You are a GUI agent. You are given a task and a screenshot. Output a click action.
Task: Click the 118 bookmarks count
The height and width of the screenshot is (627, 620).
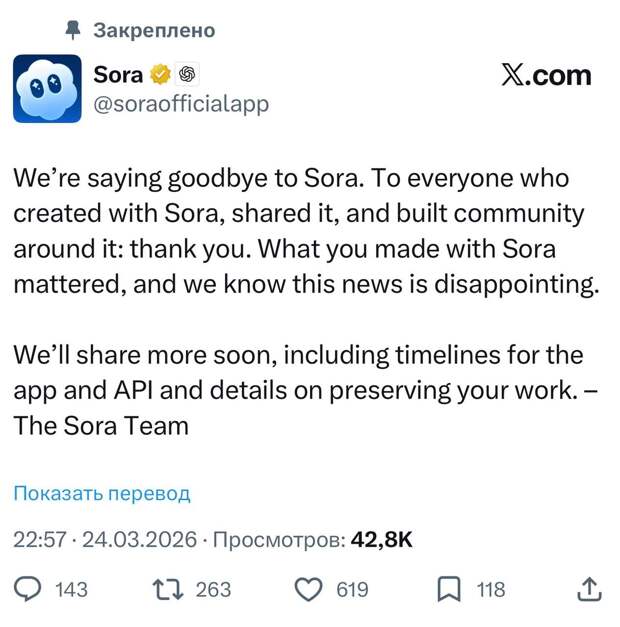click(490, 589)
